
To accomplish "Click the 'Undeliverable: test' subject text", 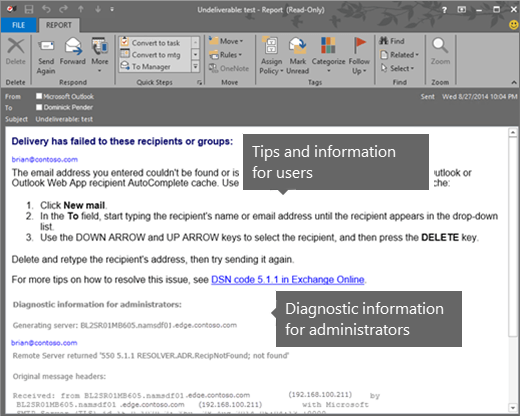I will click(64, 119).
